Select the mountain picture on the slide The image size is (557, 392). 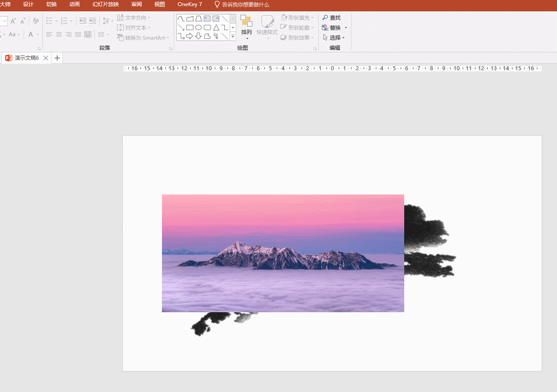coord(283,253)
